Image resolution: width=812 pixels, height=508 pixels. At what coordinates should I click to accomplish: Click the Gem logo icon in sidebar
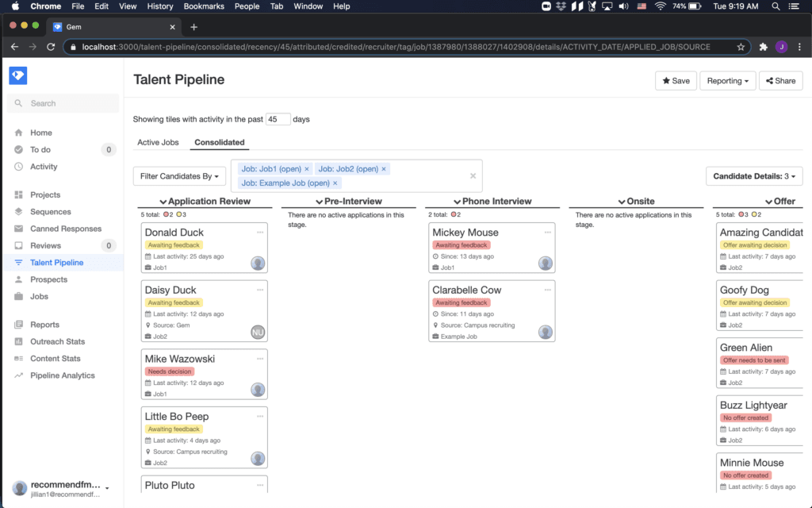click(x=17, y=75)
